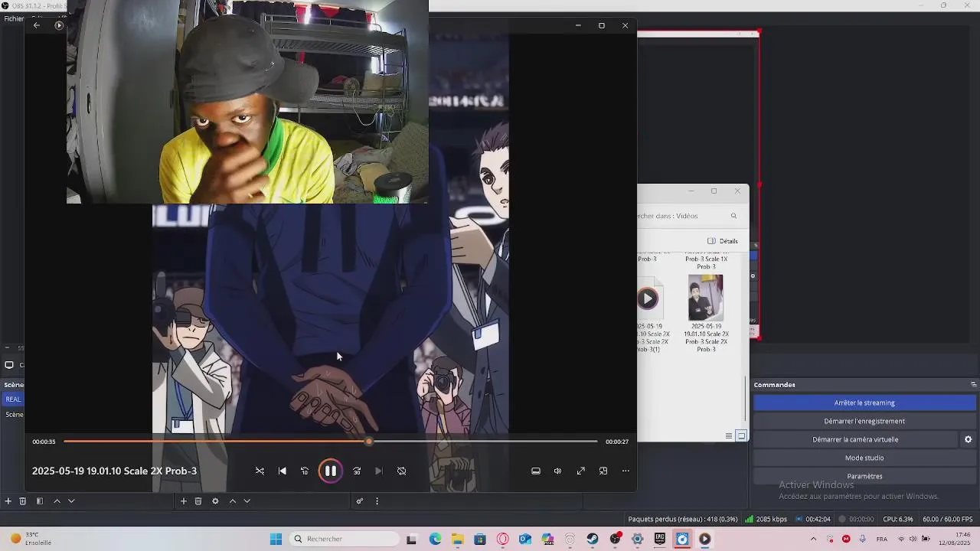Toggle the Détails pane in Explorer
Image resolution: width=980 pixels, height=551 pixels.
point(723,241)
